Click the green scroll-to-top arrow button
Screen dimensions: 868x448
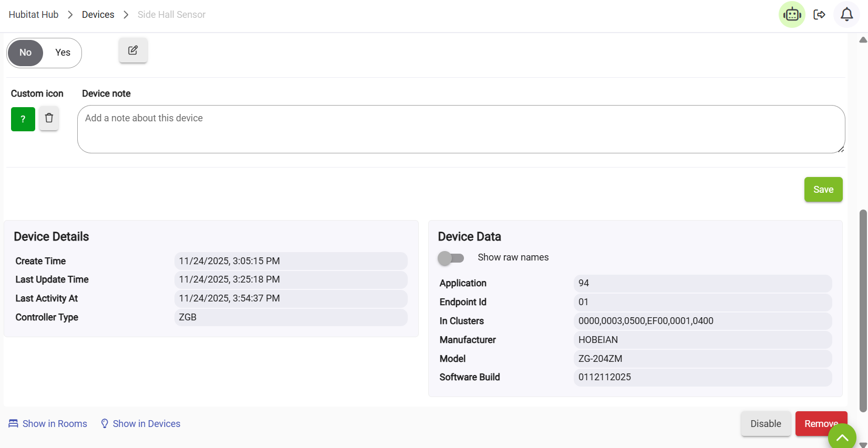pyautogui.click(x=842, y=437)
